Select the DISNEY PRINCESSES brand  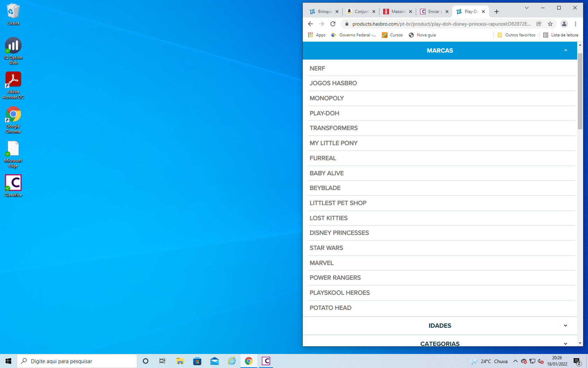339,233
